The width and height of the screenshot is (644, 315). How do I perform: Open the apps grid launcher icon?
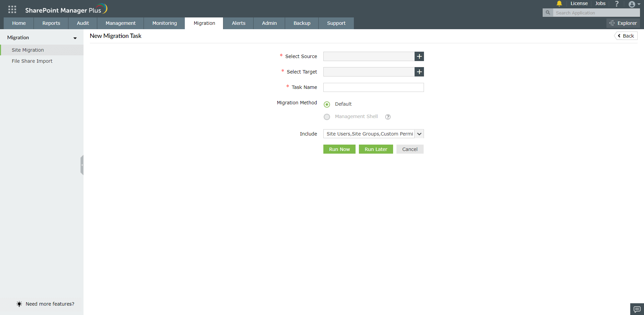12,9
